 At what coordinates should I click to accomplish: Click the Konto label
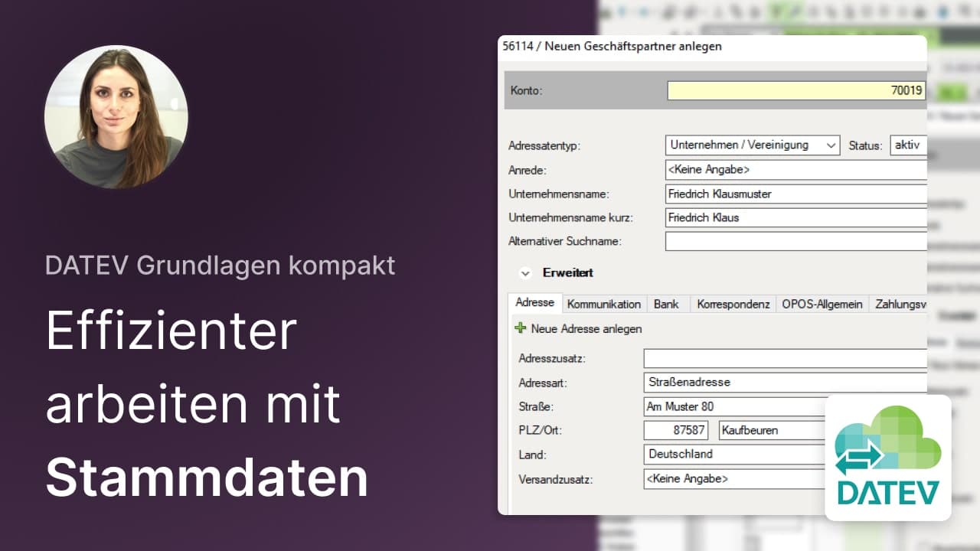526,91
